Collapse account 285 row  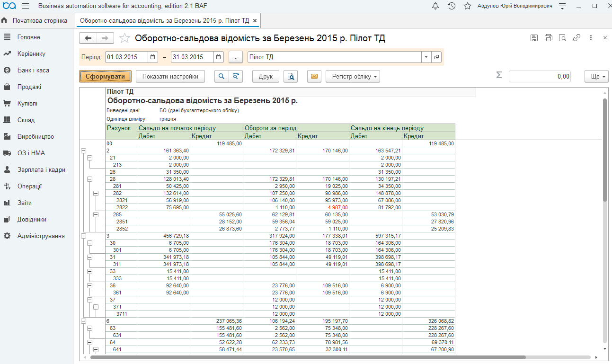[x=95, y=214]
